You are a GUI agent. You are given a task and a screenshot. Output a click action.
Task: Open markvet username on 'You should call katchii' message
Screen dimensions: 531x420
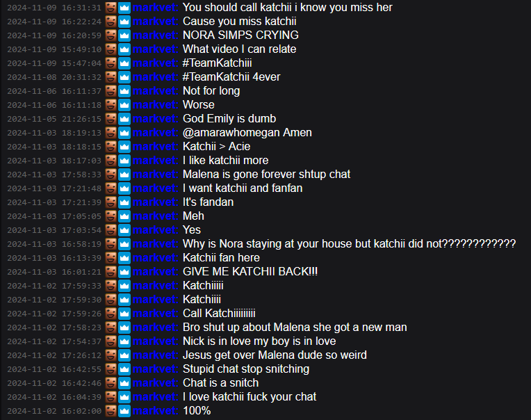pos(155,8)
